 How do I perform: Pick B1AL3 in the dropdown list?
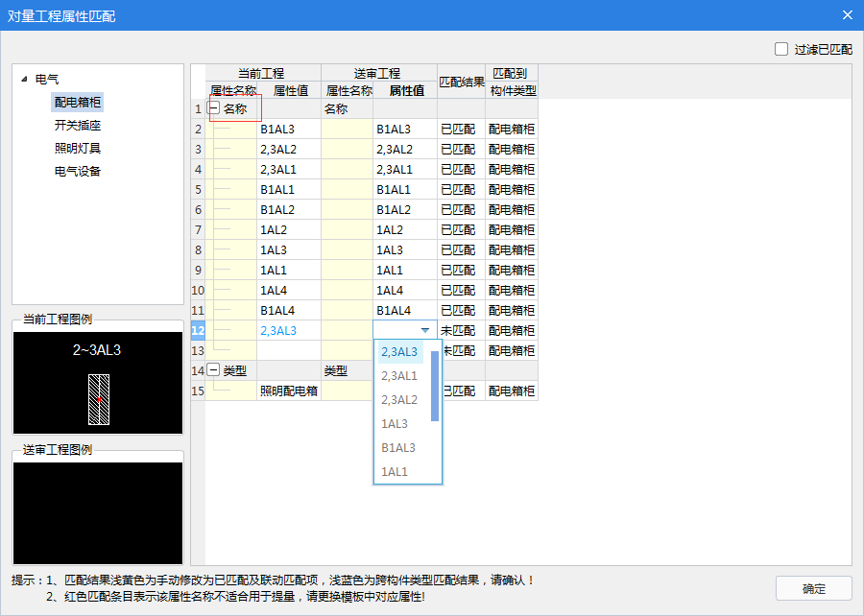[399, 448]
